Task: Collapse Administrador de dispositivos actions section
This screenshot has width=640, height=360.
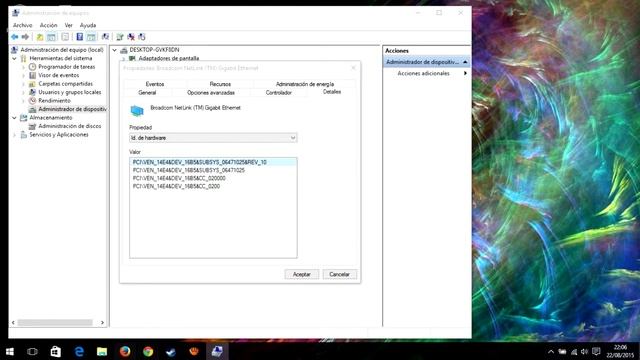Action: coord(465,62)
